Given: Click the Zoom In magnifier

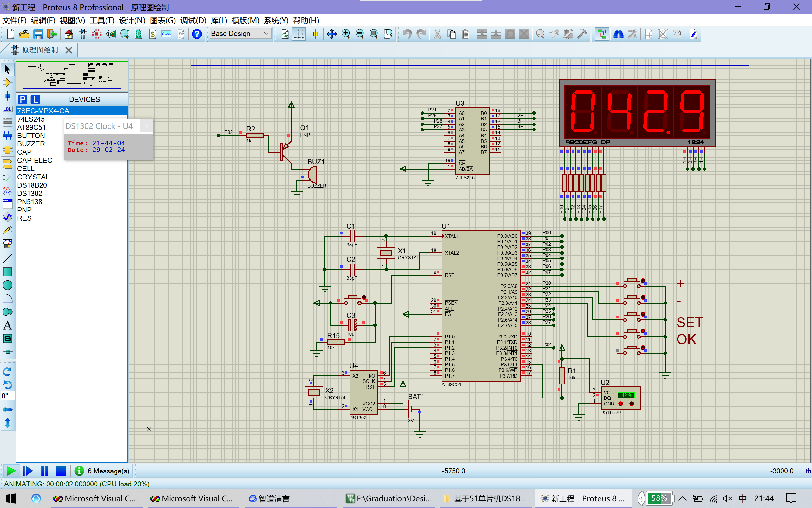Looking at the screenshot, I should tap(346, 34).
